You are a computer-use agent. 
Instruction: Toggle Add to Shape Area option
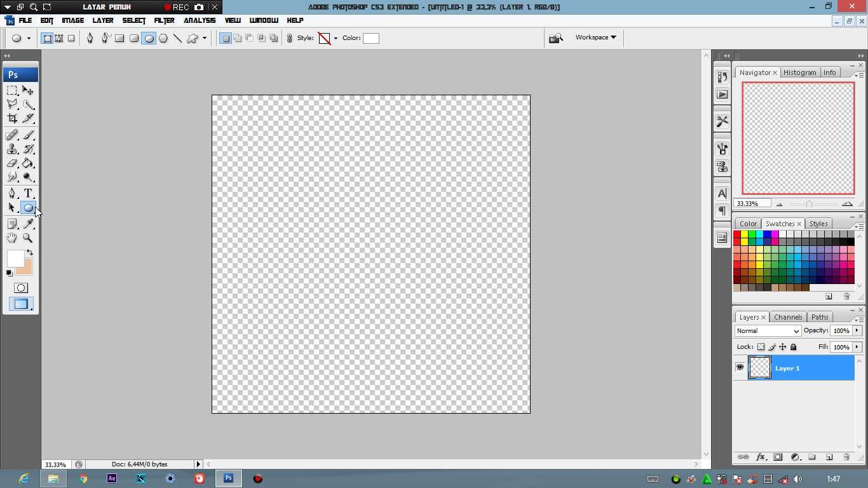pyautogui.click(x=237, y=38)
